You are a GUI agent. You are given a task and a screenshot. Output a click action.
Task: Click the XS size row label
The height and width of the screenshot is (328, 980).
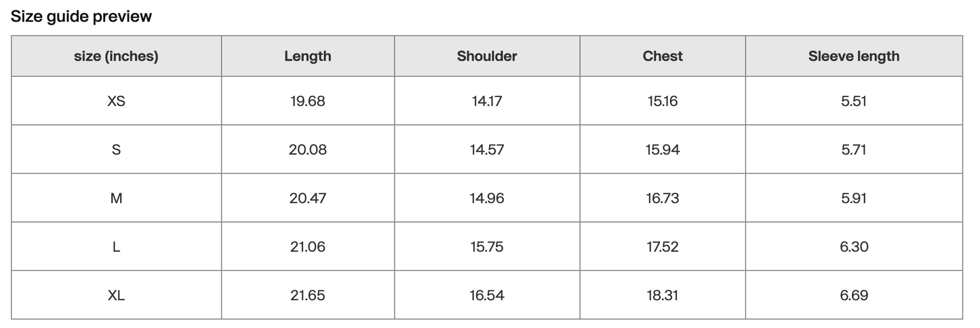(x=116, y=101)
